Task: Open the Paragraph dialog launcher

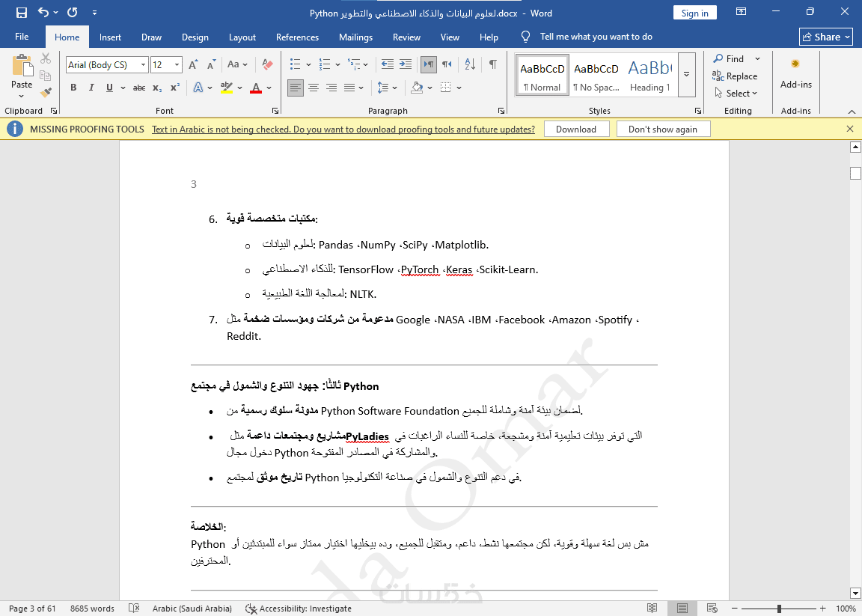Action: pos(501,111)
